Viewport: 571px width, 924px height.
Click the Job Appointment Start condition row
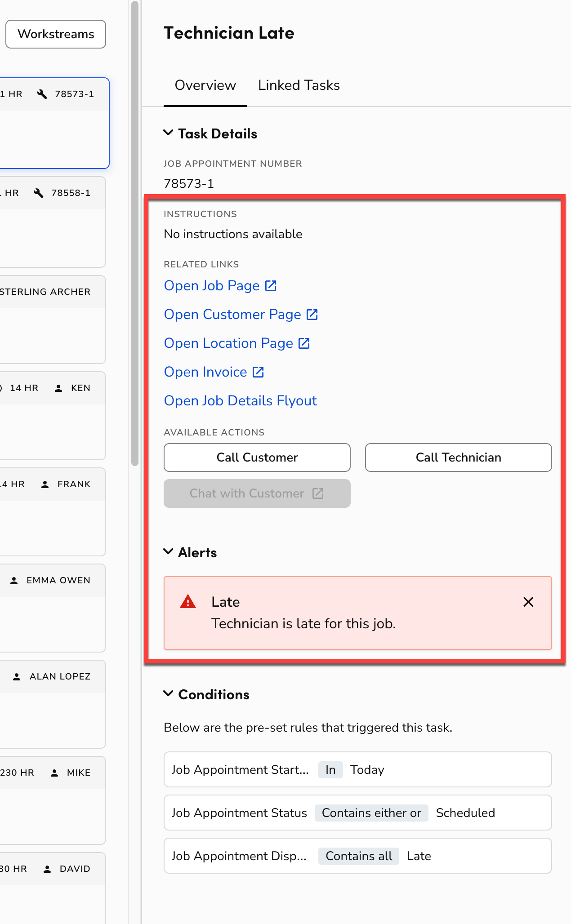[358, 769]
